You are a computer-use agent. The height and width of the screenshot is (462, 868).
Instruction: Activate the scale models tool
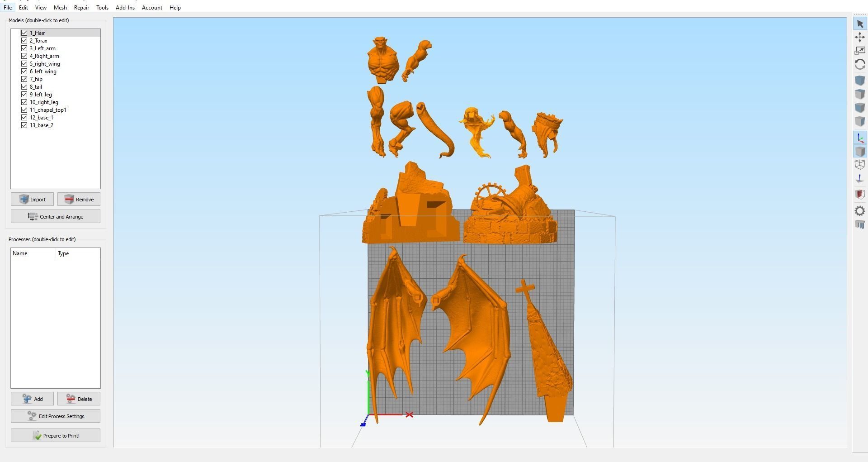(x=860, y=51)
